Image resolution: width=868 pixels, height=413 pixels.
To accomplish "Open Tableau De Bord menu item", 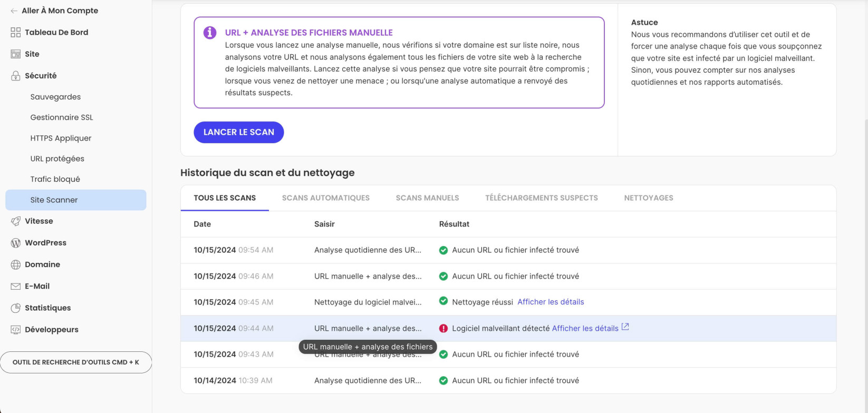I will tap(56, 32).
